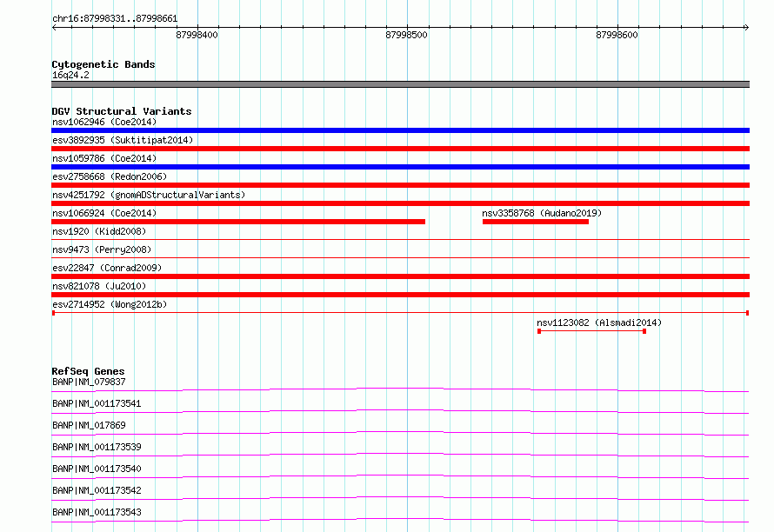This screenshot has width=774, height=532.
Task: Open the esv2714952 (Wong2012b) label
Action: pos(110,304)
